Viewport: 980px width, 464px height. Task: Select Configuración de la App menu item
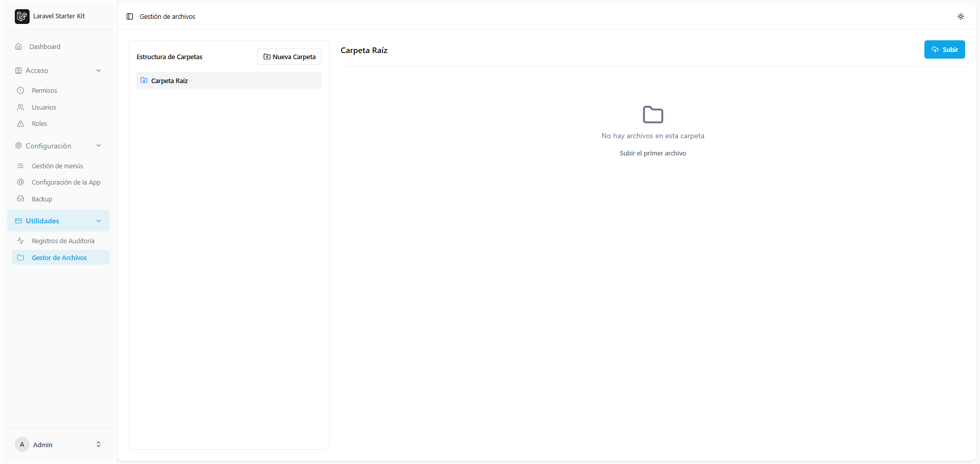pyautogui.click(x=65, y=182)
